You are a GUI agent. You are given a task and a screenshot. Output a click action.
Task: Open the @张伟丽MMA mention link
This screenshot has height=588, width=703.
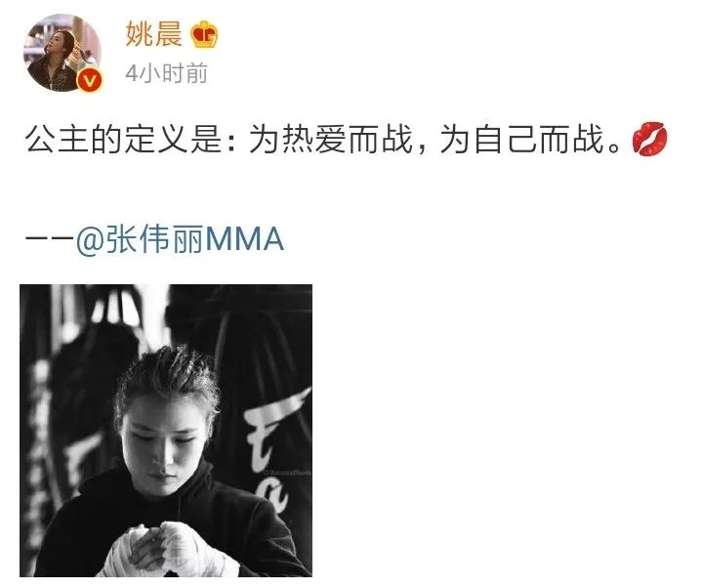[x=180, y=238]
